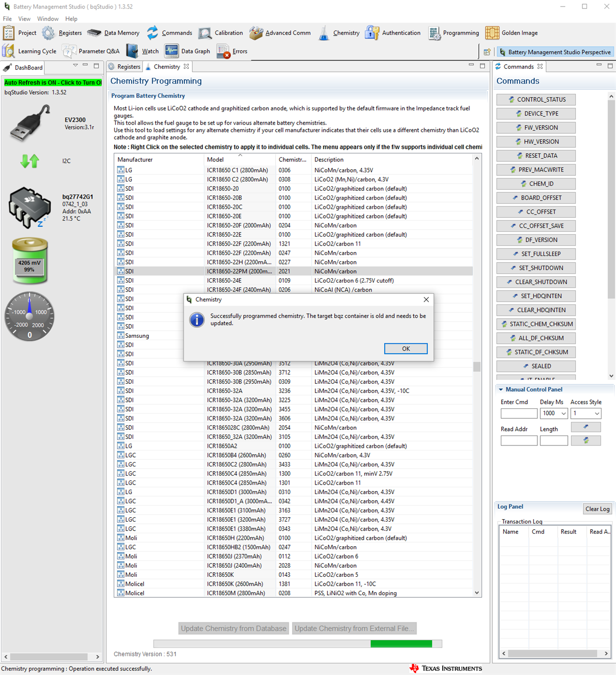
Task: Open the Help menu
Action: click(71, 19)
